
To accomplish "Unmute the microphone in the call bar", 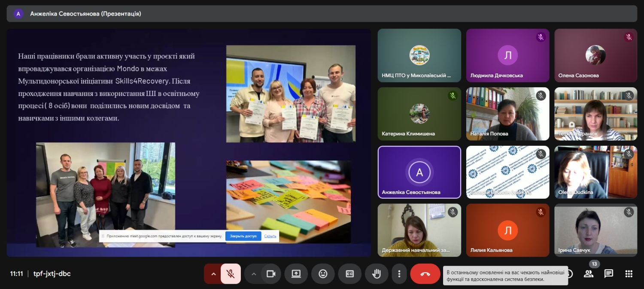I will click(x=231, y=274).
